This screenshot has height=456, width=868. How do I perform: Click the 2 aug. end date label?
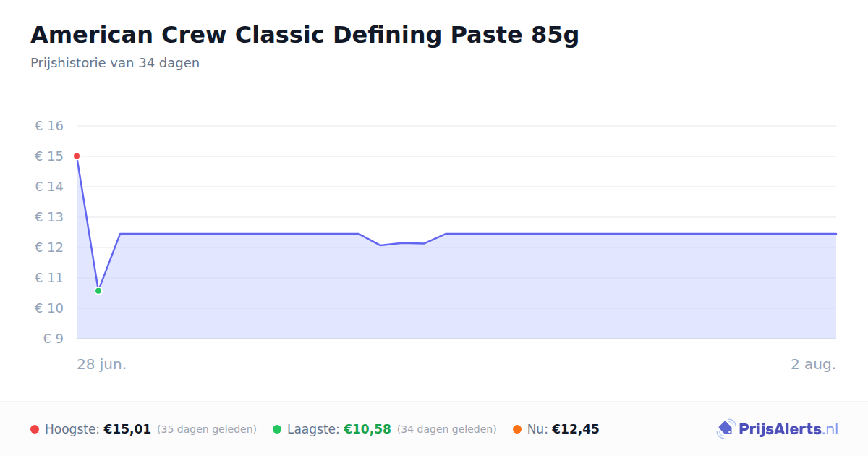(x=813, y=364)
